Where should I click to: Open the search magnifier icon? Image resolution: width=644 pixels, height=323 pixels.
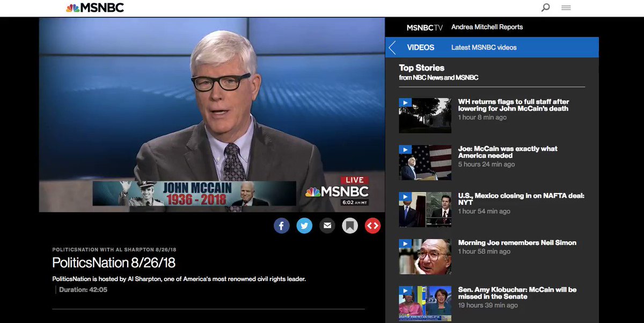click(x=545, y=8)
